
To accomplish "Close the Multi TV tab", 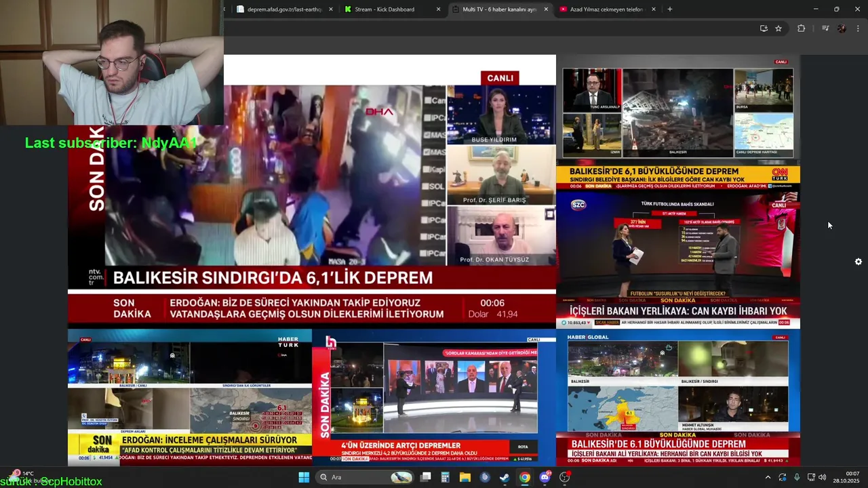I will click(x=546, y=9).
